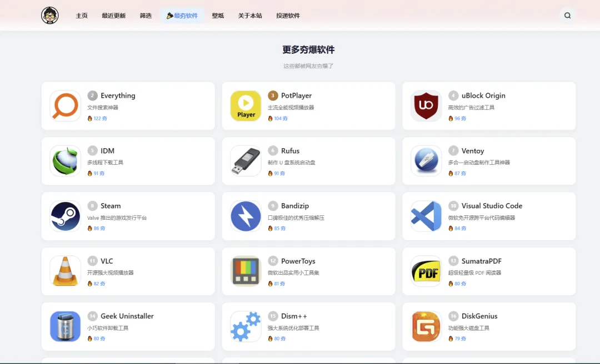
Task: Click Rufus description 制作 U 盘系统启动盘
Action: pyautogui.click(x=292, y=163)
